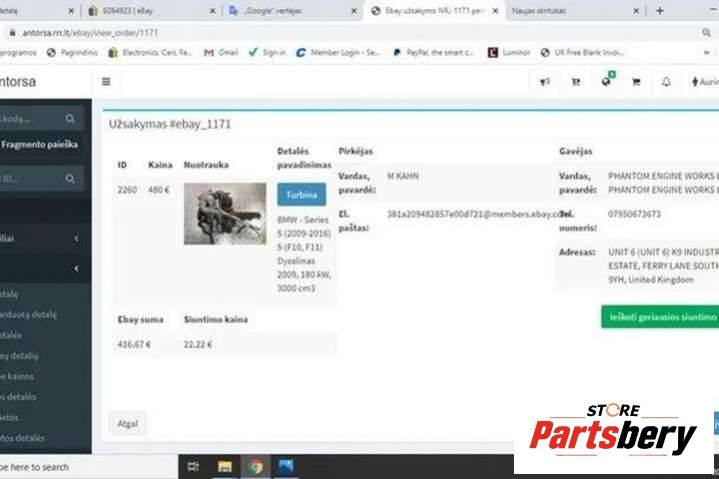The image size is (719, 479).
Task: Click the blue Turbina button
Action: click(x=301, y=194)
